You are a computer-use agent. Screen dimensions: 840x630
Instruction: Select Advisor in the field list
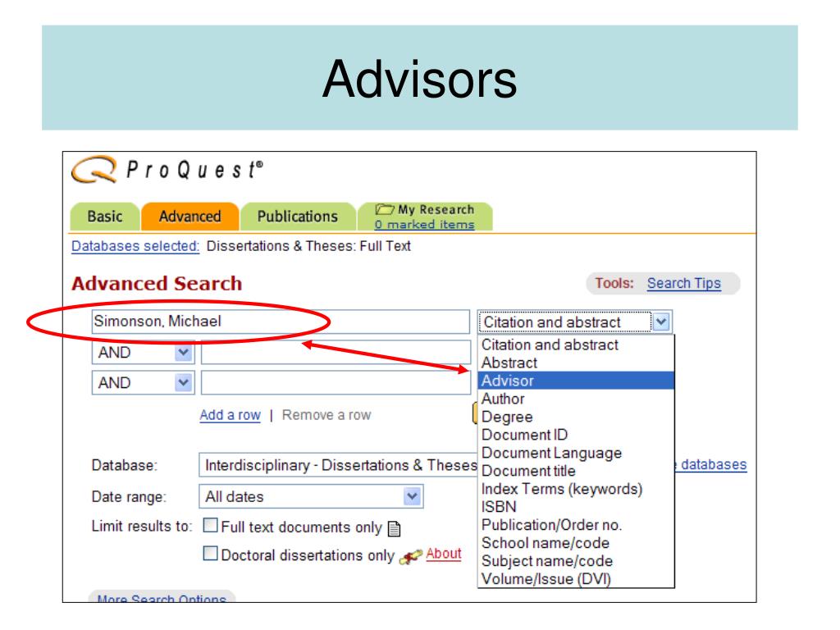(575, 381)
